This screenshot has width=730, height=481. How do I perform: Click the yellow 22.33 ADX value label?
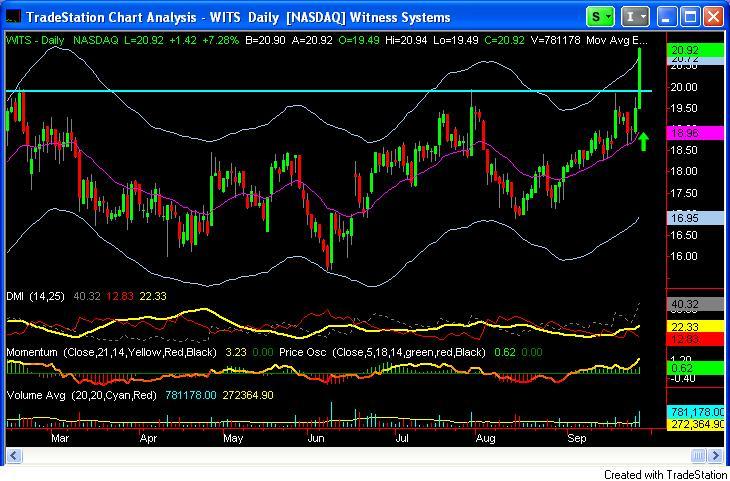tap(694, 327)
